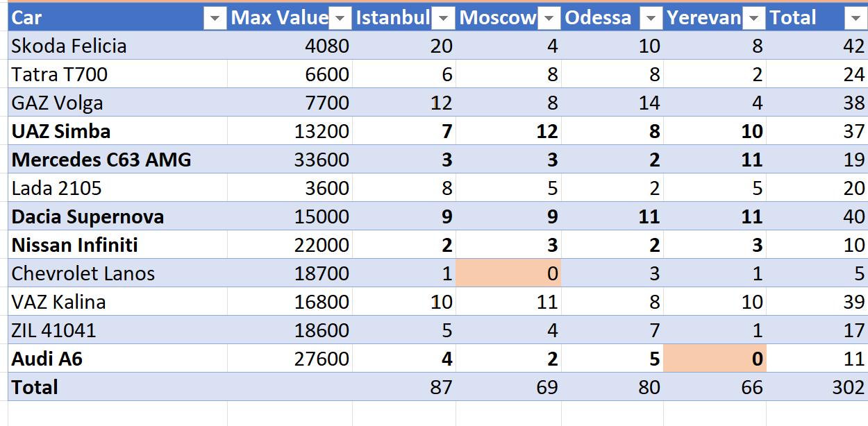The width and height of the screenshot is (868, 426).
Task: Expand the Odessa column filter arrow
Action: click(x=651, y=19)
